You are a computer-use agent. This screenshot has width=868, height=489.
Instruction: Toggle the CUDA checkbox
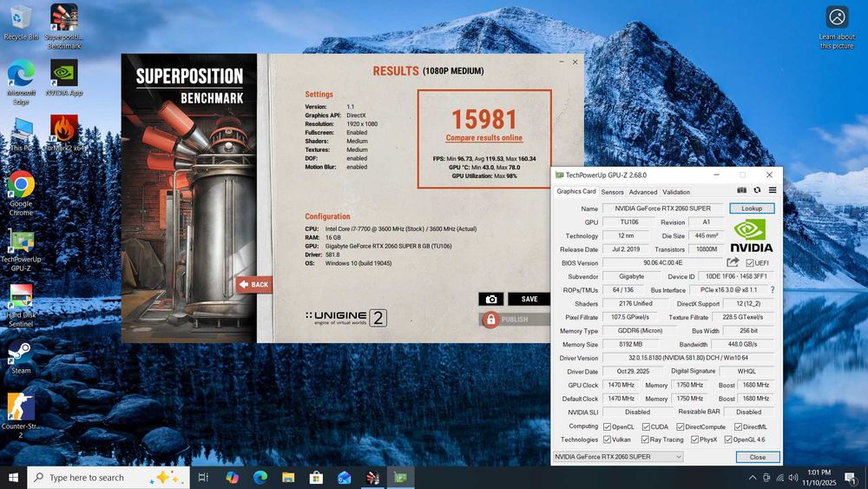(x=646, y=426)
